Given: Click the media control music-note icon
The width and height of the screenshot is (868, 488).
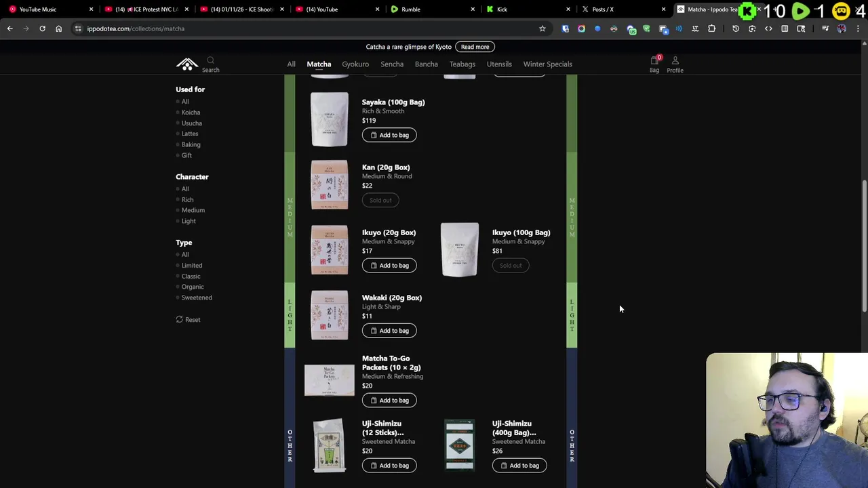Looking at the screenshot, I should coord(825,28).
